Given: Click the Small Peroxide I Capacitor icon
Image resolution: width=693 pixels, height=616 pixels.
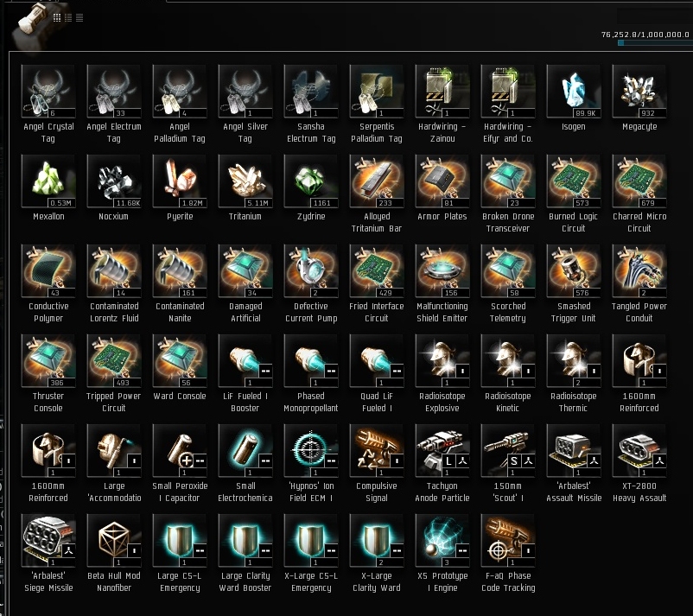Looking at the screenshot, I should (x=180, y=451).
